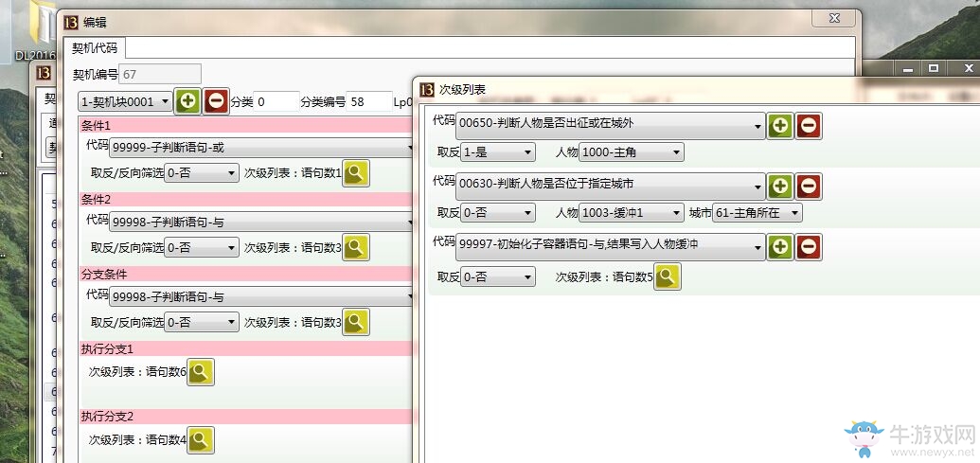Open 执行分支1 次级列表 magnifier (语句数6)

coord(201,372)
